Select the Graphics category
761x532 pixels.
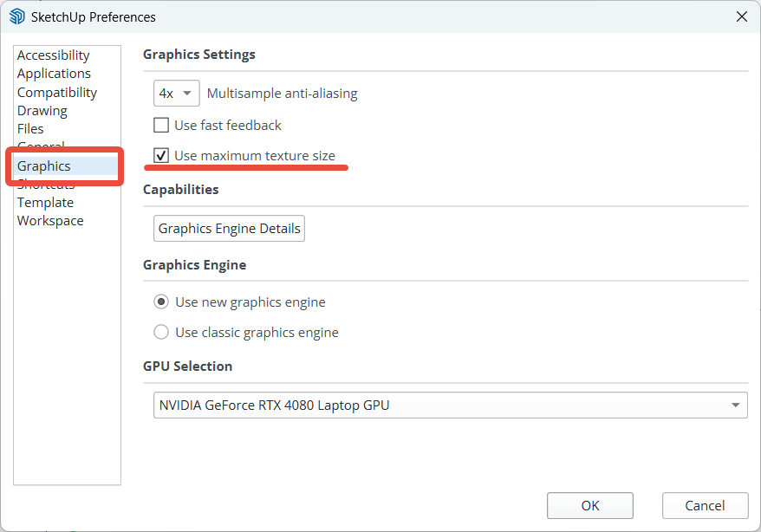click(44, 166)
